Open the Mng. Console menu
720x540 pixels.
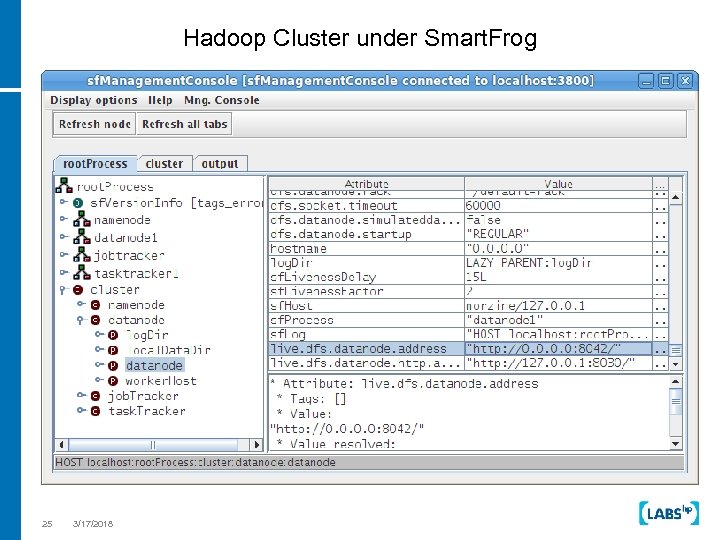[x=222, y=100]
